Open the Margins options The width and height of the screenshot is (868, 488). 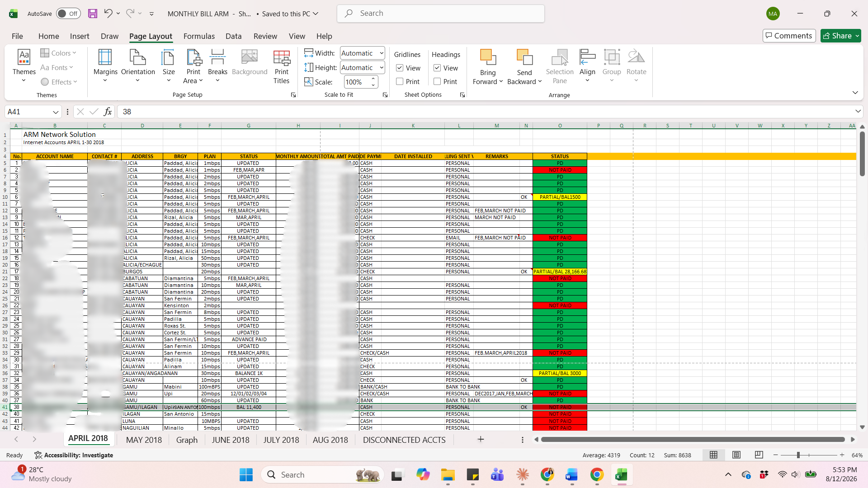point(105,66)
